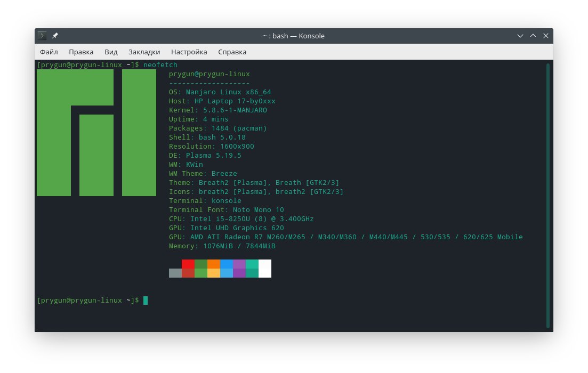The image size is (588, 373).
Task: Click the window title '~ : bash — Konsole'
Action: (294, 36)
